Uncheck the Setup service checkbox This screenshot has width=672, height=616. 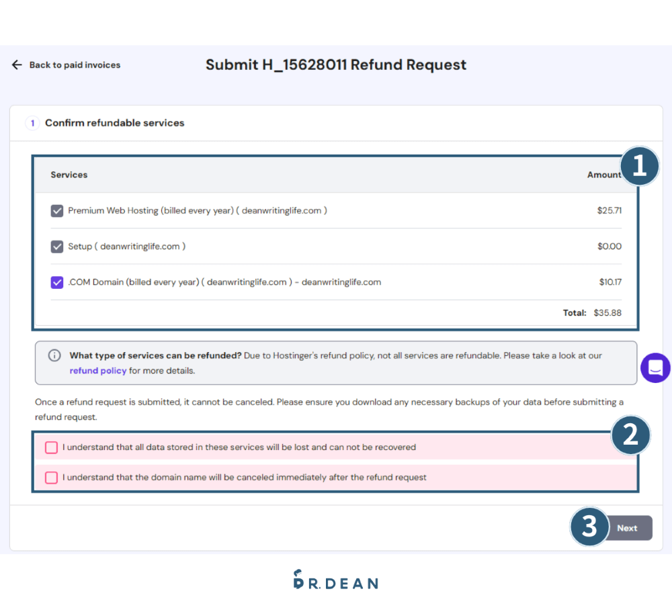click(57, 247)
